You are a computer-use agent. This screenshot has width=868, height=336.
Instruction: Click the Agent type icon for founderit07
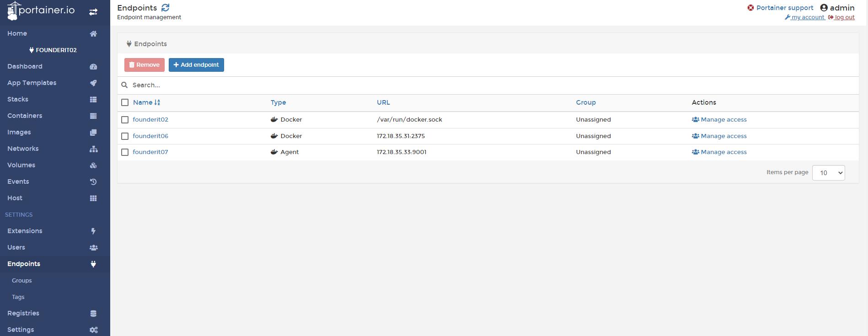pyautogui.click(x=274, y=152)
